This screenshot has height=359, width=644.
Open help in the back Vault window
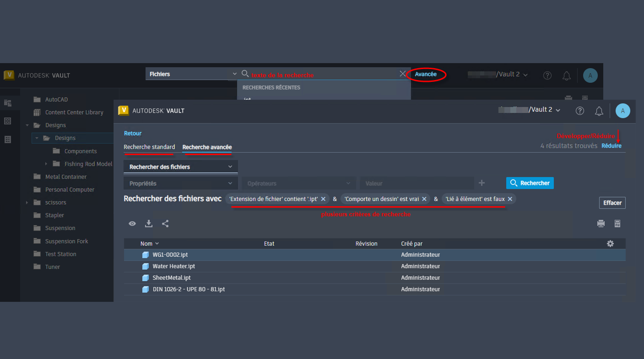[x=547, y=75]
